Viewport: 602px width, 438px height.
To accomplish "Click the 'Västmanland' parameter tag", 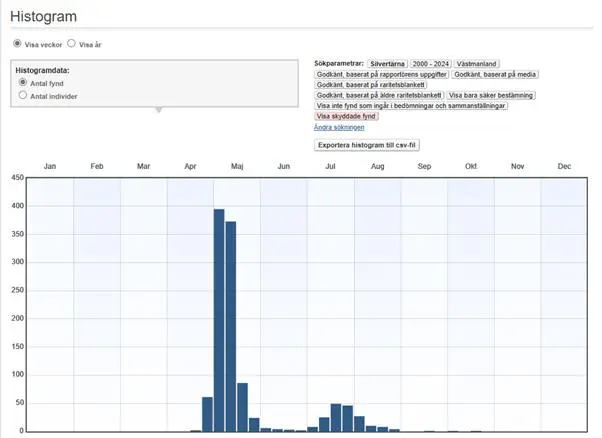I will pos(478,63).
